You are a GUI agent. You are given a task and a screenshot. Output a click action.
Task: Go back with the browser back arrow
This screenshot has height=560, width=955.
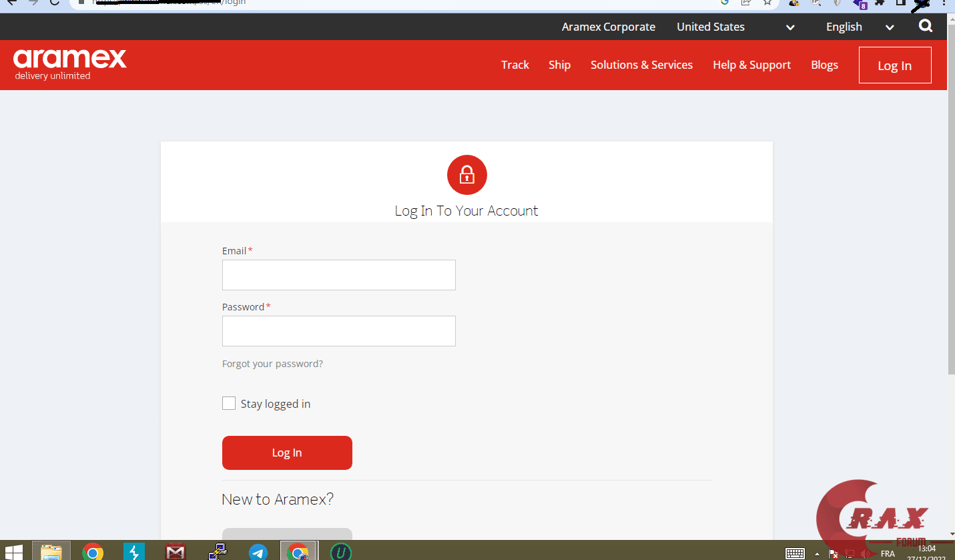pyautogui.click(x=11, y=3)
